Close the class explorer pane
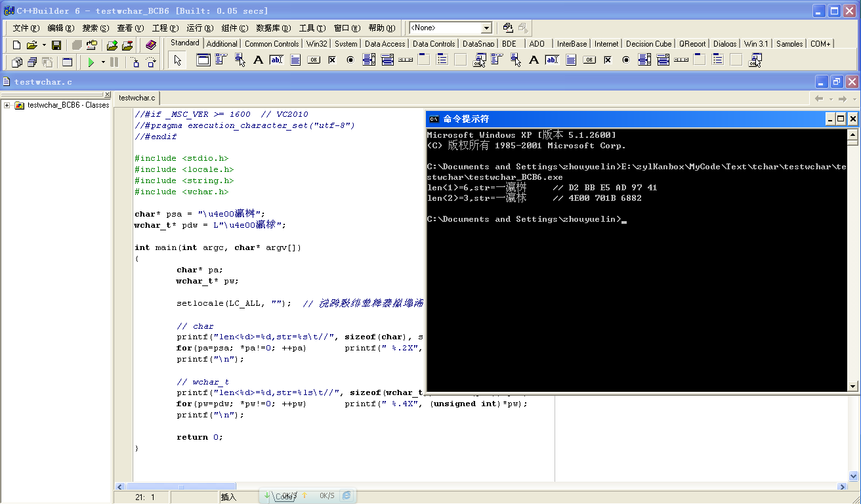The image size is (861, 504). coord(108,95)
